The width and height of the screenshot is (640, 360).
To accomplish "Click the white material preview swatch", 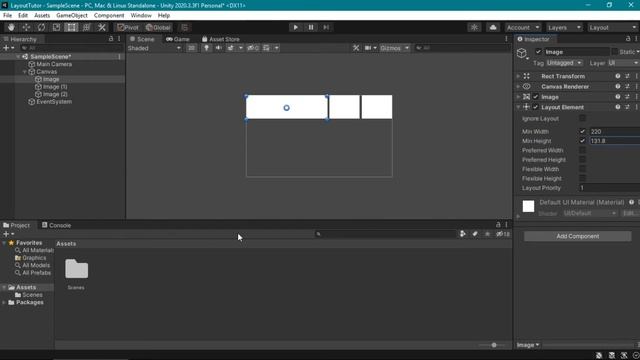I will pos(528,206).
